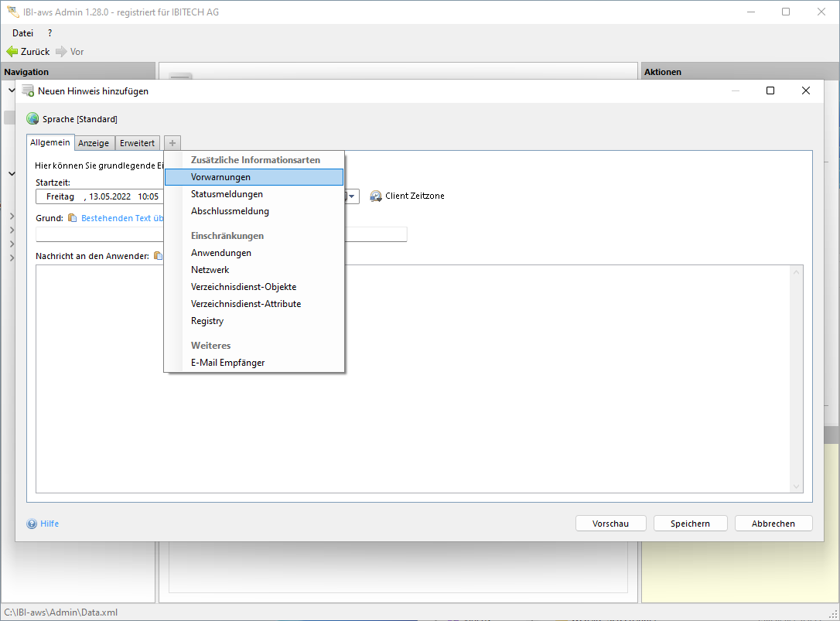Click the plus icon to add tab

click(172, 143)
